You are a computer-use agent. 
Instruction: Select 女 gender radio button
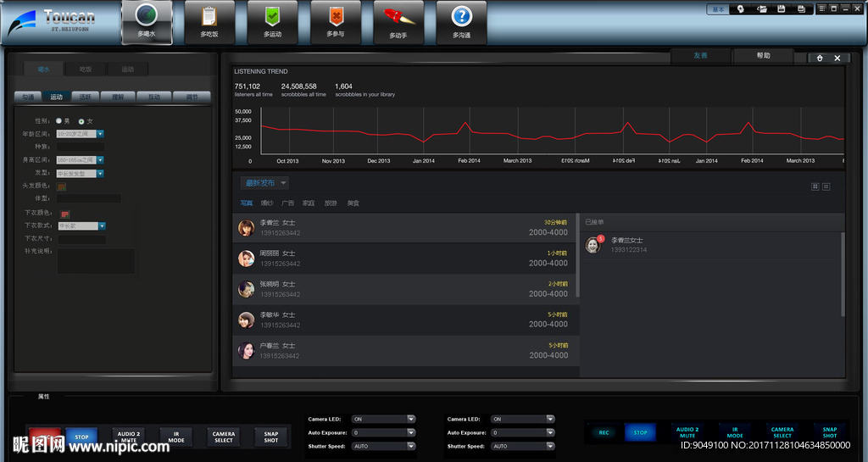[x=81, y=121]
